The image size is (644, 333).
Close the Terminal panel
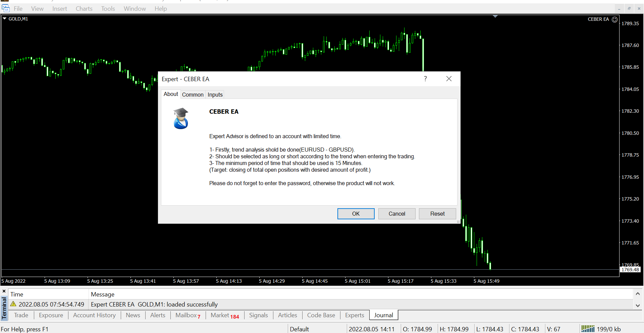4,291
